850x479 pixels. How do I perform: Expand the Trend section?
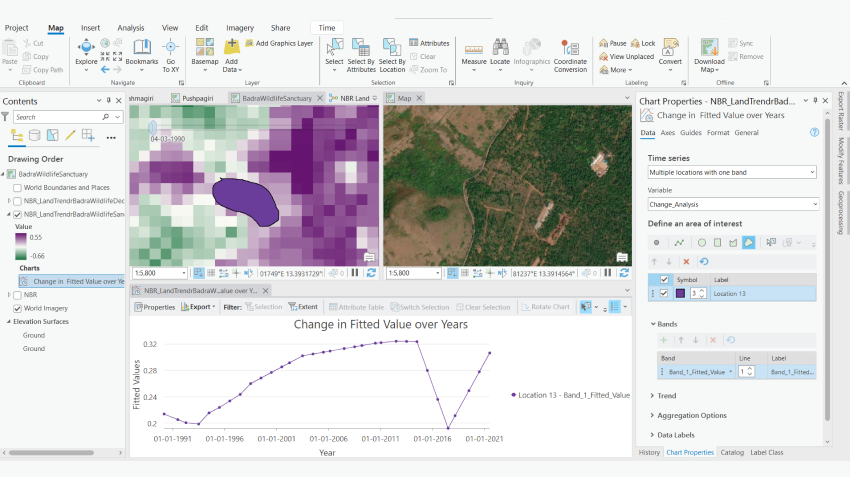point(665,396)
